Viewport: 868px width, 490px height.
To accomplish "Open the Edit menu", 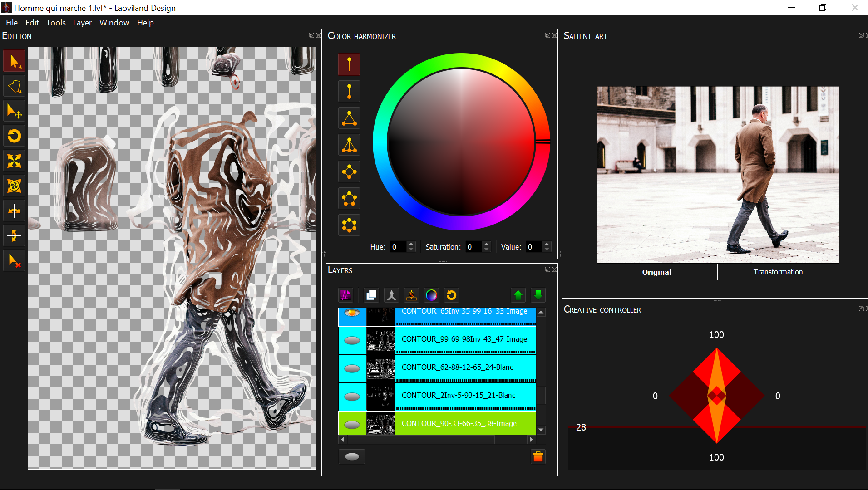I will click(32, 23).
